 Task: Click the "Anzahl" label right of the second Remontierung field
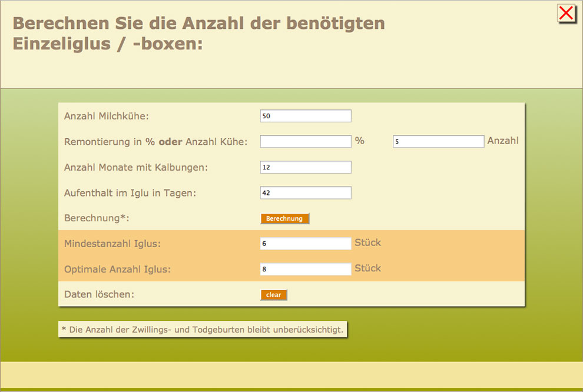(x=502, y=141)
